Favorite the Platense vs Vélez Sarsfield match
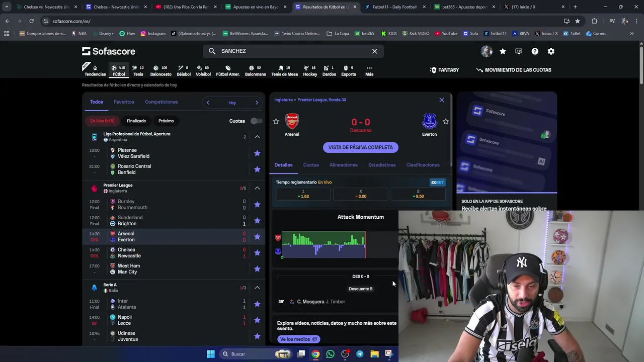 (x=257, y=153)
